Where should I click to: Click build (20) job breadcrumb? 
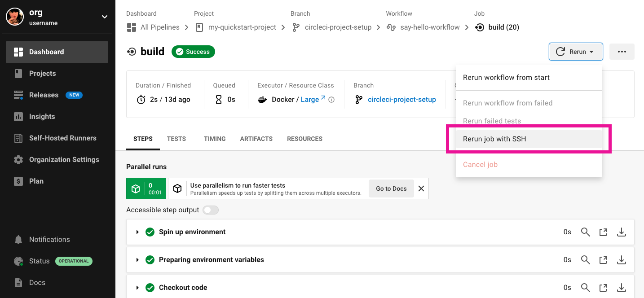(x=497, y=27)
